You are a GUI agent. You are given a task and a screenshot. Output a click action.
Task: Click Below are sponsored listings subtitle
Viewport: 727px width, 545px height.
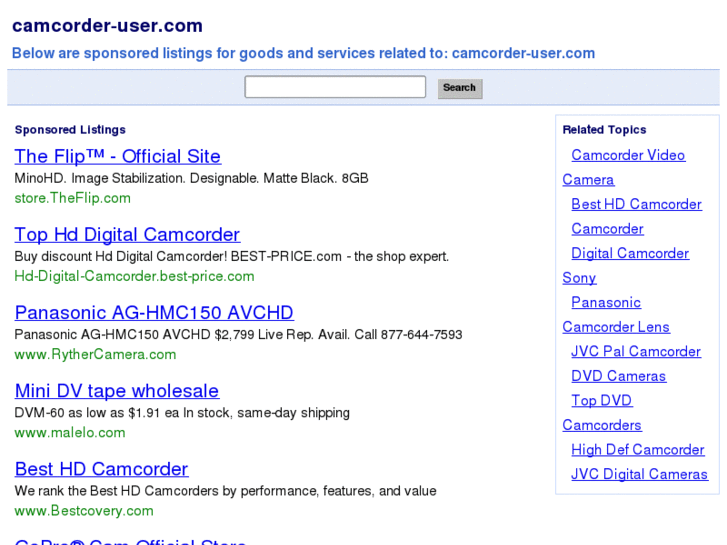click(x=303, y=53)
